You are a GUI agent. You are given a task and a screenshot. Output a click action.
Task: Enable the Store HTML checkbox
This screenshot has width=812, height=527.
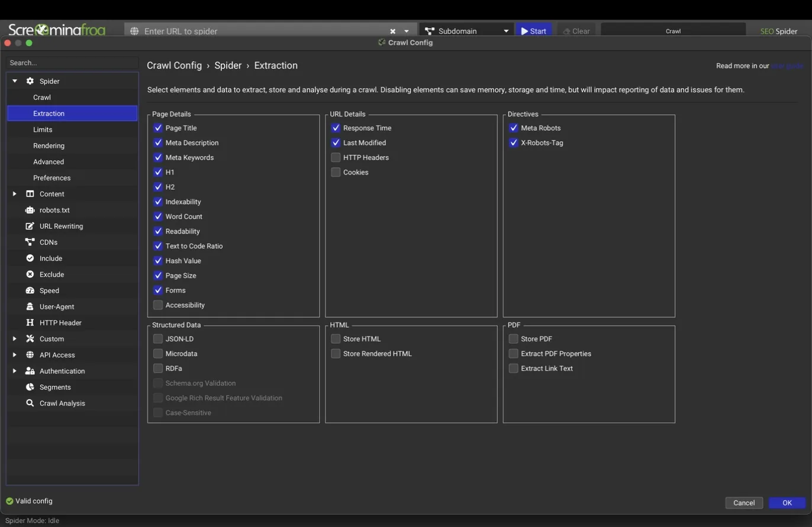point(336,339)
